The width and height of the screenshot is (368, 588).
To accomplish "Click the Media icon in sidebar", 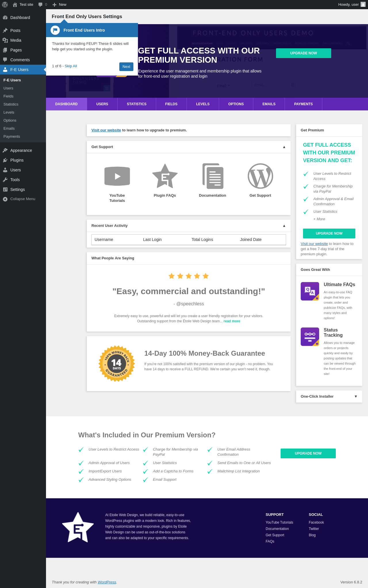I will coord(5,40).
